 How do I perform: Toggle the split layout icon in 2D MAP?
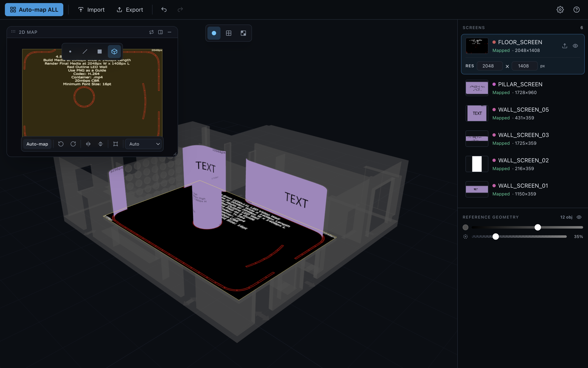[160, 32]
